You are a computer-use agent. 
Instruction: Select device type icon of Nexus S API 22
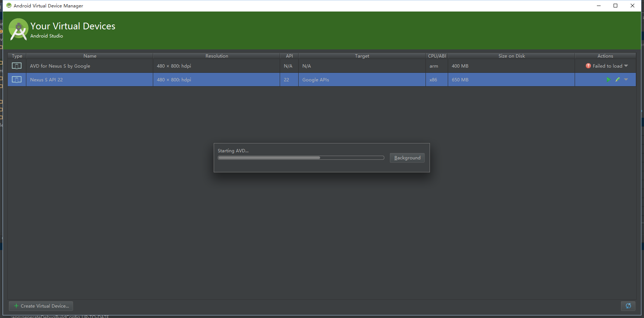point(17,79)
